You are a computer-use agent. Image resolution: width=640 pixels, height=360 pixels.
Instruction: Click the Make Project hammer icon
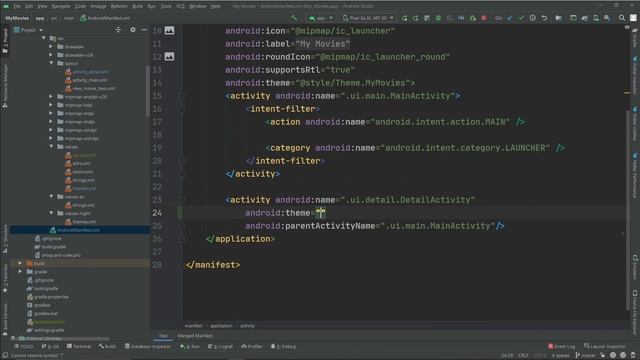coord(294,18)
